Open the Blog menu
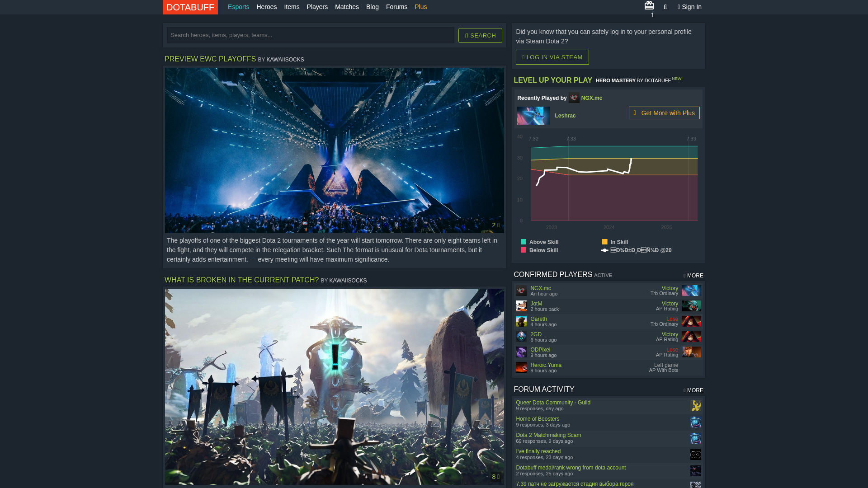The height and width of the screenshot is (488, 868). click(x=372, y=7)
